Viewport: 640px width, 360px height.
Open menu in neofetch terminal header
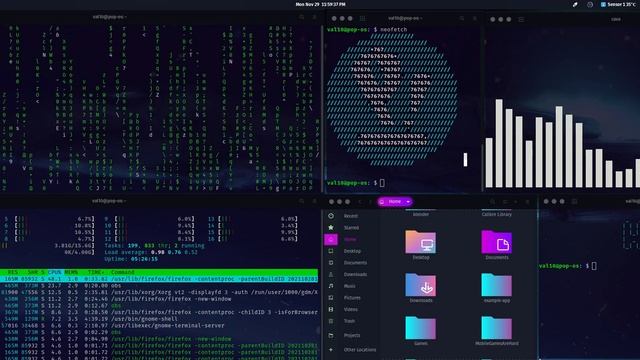(x=475, y=18)
